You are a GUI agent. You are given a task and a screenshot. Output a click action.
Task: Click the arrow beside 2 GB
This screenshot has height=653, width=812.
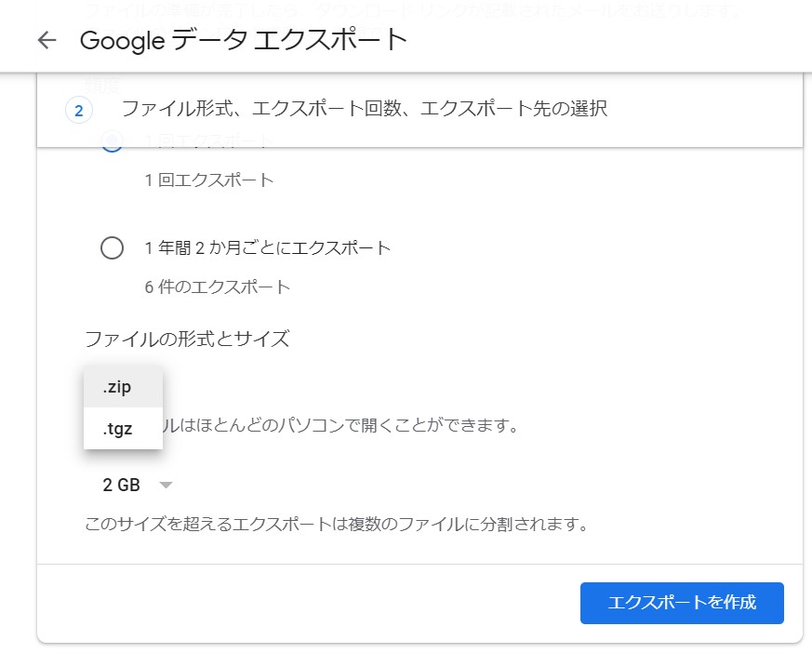coord(166,485)
